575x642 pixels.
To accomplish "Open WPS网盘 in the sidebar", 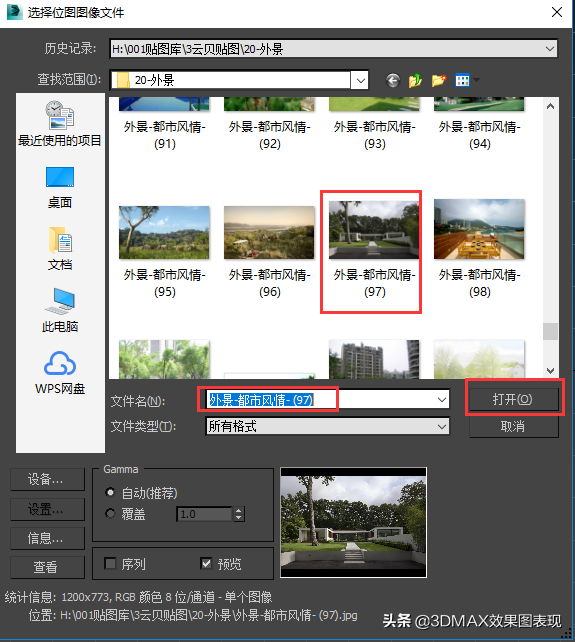I will (x=60, y=373).
